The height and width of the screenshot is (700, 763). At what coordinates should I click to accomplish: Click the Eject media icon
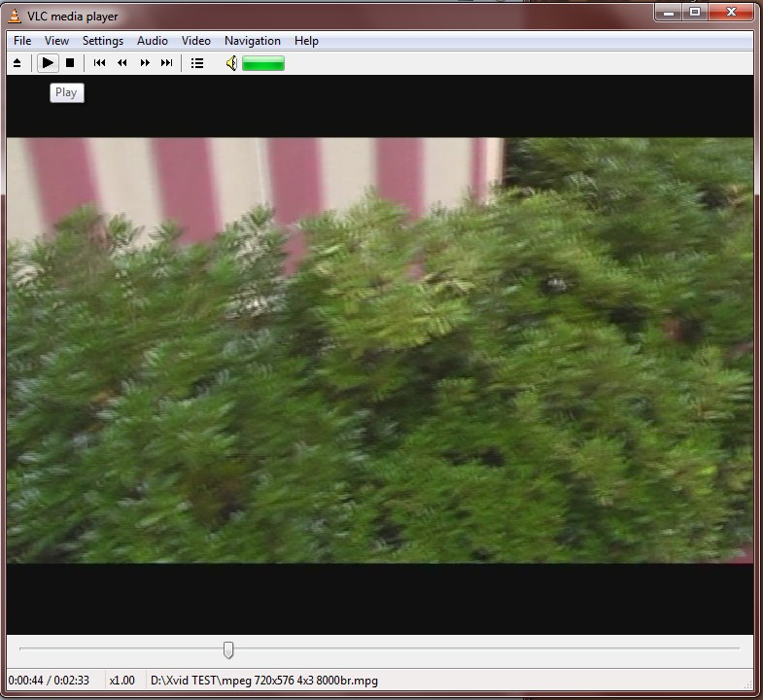tap(17, 63)
